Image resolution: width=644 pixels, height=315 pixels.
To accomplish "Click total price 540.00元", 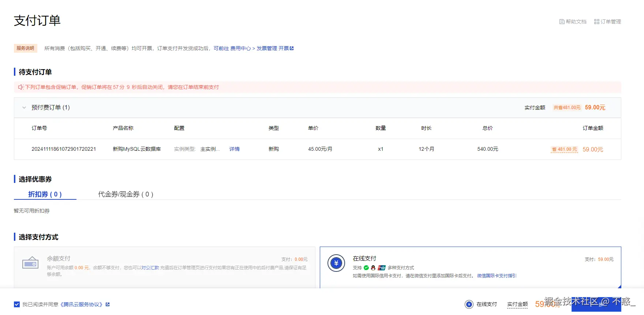I will tap(488, 149).
